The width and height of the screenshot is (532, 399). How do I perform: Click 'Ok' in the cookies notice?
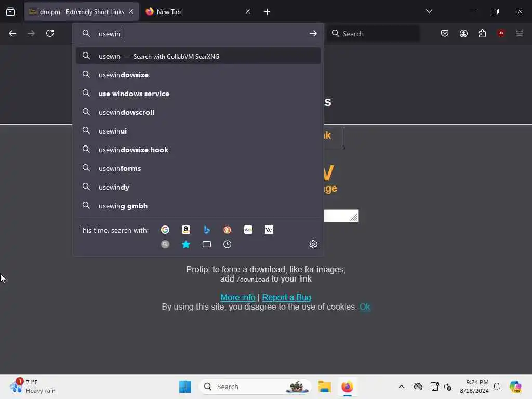365,307
